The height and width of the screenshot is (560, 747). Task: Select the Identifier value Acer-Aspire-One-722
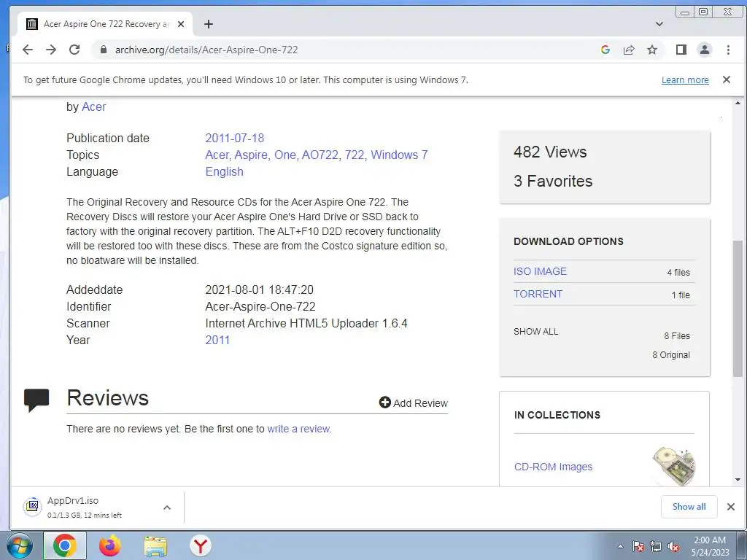coord(260,307)
